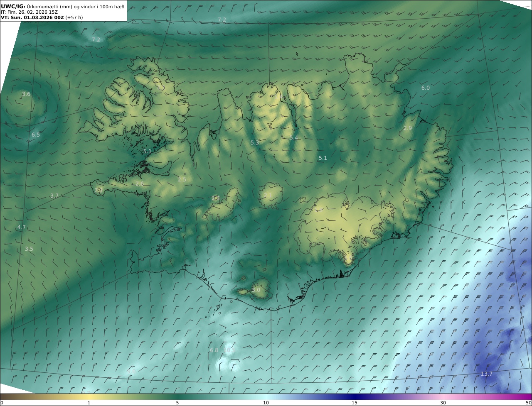Point at the 3.6 value on the map
The width and height of the screenshot is (532, 406).
tap(26, 94)
